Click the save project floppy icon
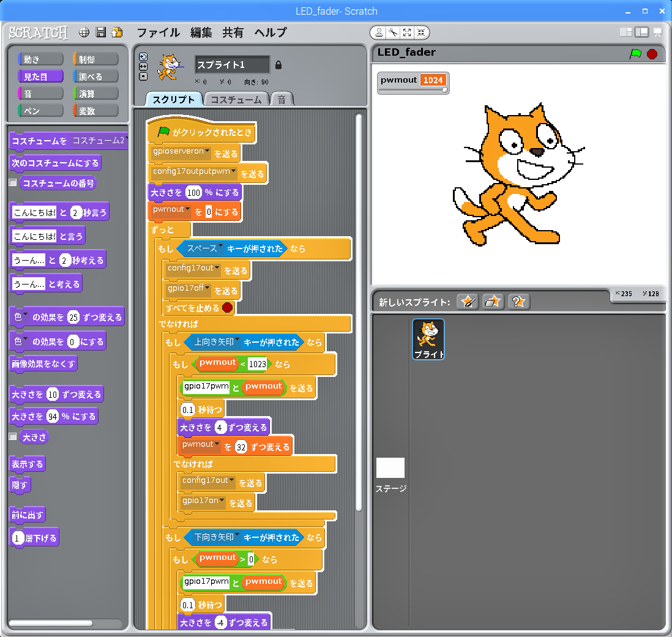 coord(101,32)
